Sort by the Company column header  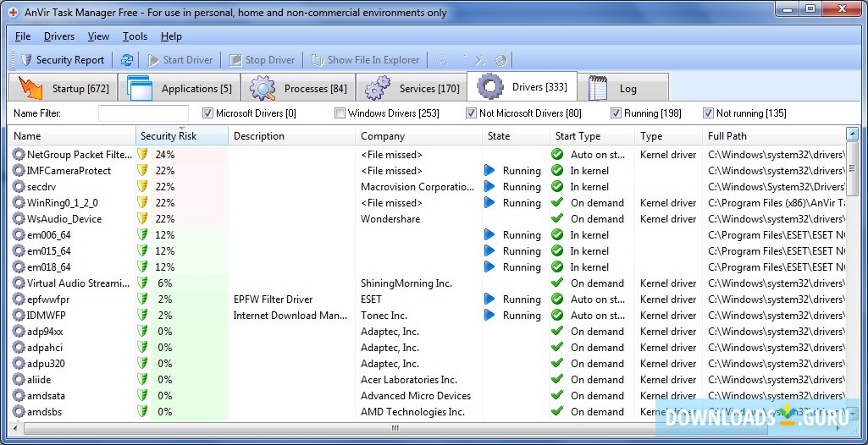pyautogui.click(x=418, y=136)
